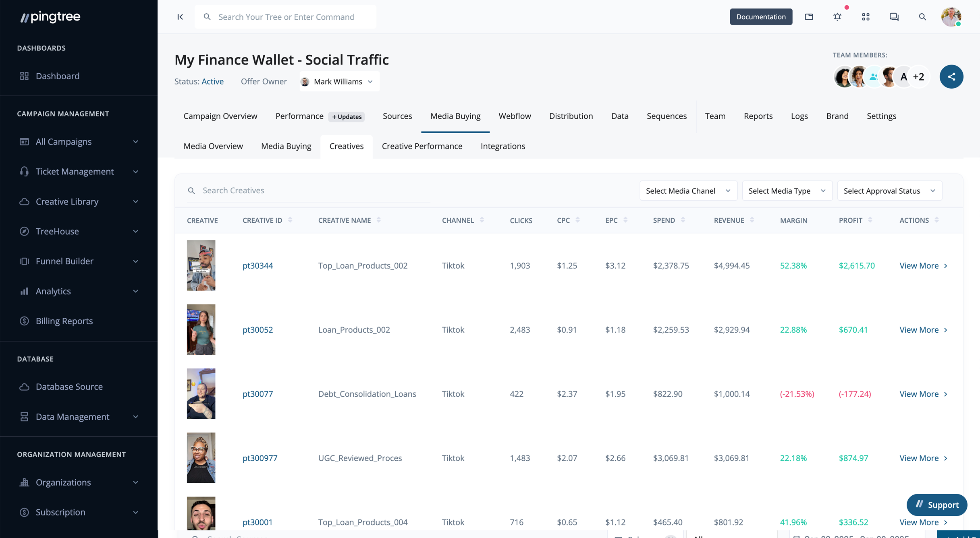Sort table by Revenue column
This screenshot has width=980, height=538.
tap(752, 220)
